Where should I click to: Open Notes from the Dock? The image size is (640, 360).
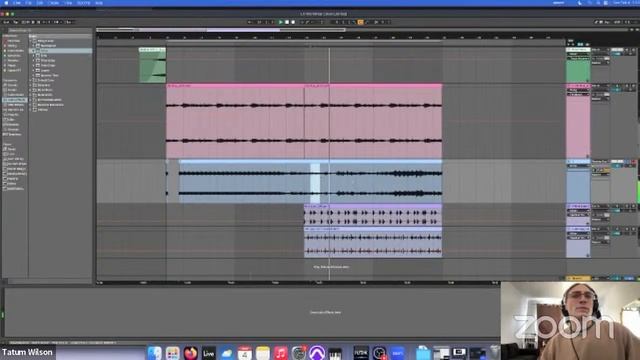coord(262,353)
